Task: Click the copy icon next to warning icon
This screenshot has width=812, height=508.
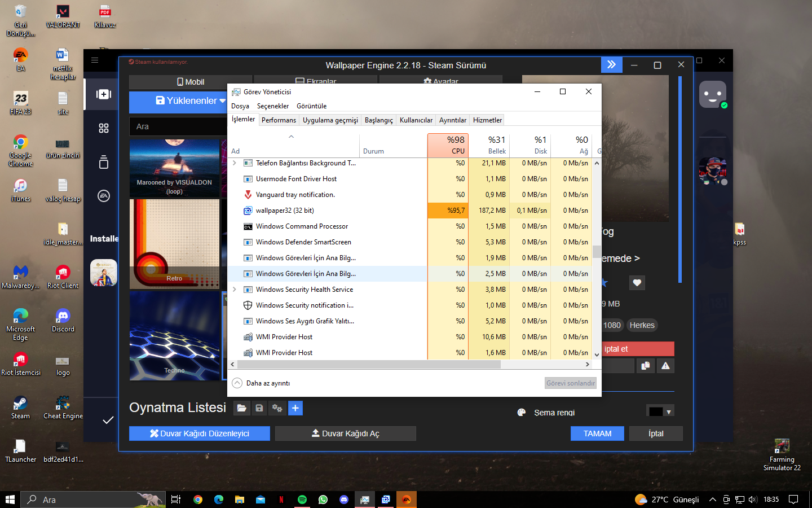Action: point(646,366)
